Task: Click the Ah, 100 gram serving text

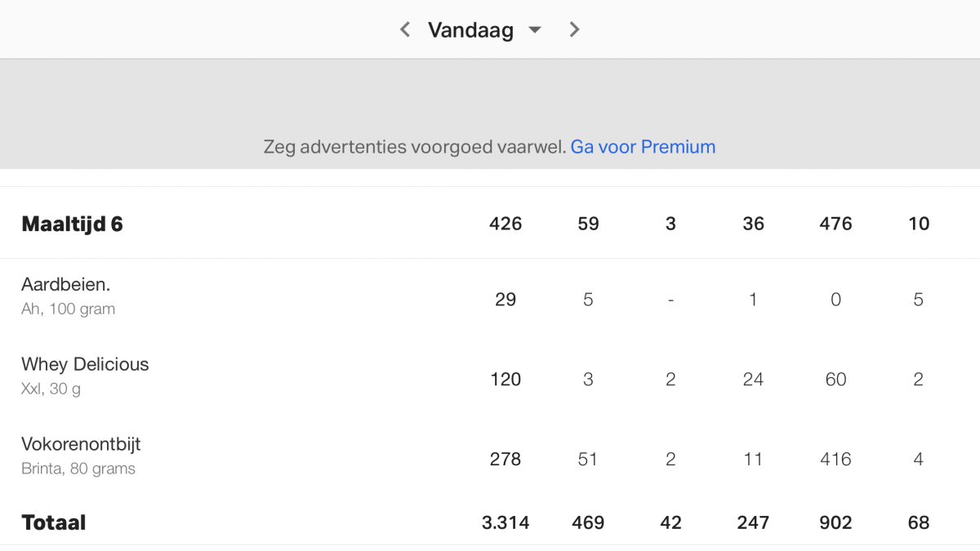Action: 68,309
